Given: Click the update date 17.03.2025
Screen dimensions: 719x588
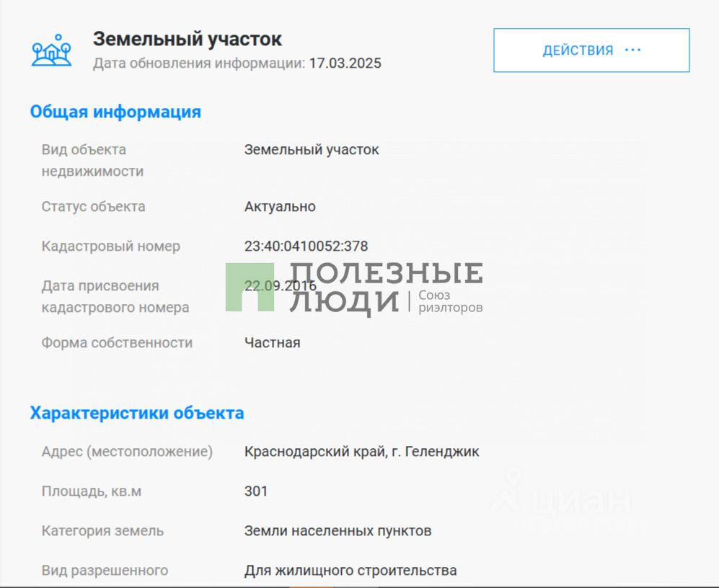Looking at the screenshot, I should [345, 63].
